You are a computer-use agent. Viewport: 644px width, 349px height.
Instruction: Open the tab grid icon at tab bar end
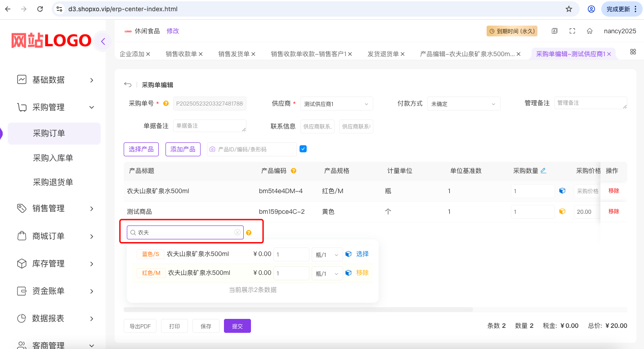[x=633, y=52]
